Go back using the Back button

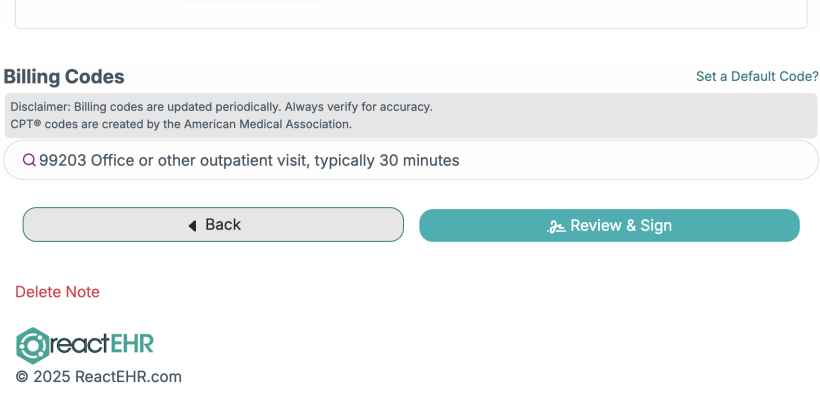213,225
